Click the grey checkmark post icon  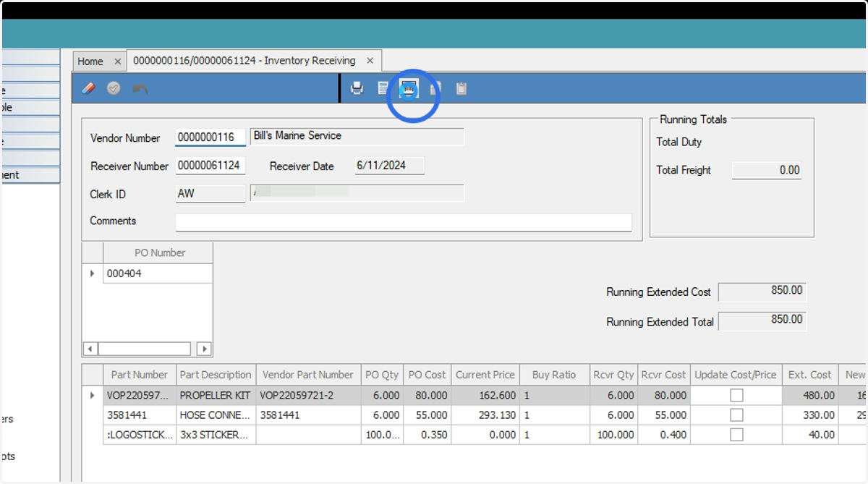coord(114,88)
